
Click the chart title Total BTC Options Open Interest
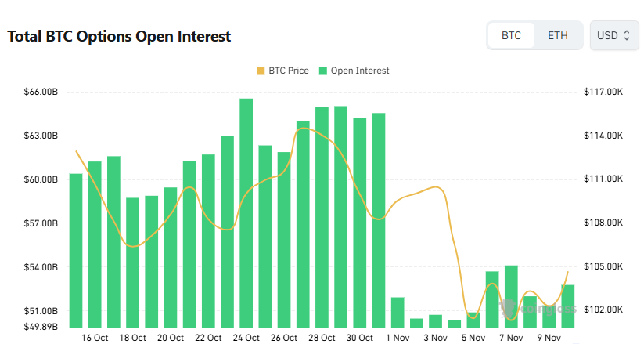[119, 37]
